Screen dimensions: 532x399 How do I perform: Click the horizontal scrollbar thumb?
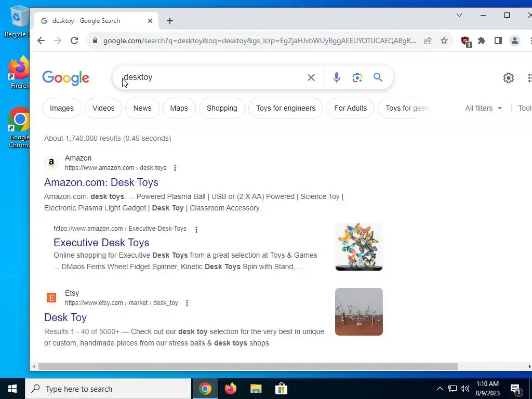point(248,366)
